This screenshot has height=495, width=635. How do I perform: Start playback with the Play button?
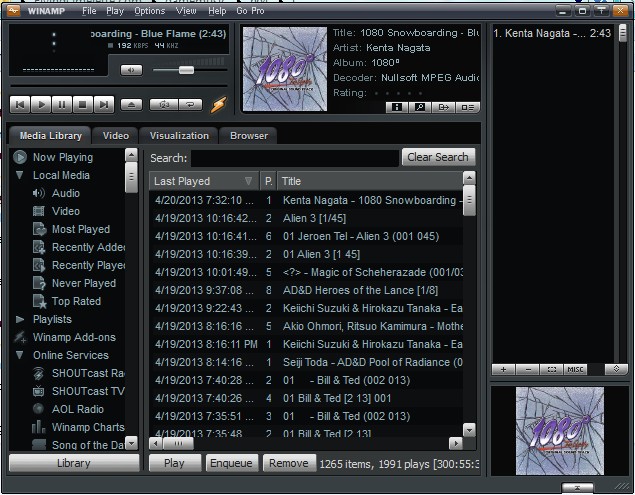click(x=41, y=105)
